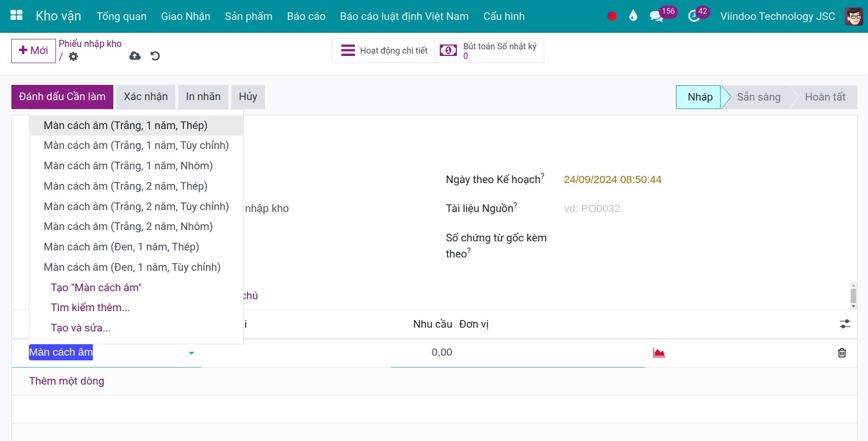Viewport: 868px width, 441px height.
Task: Open the apps grid menu icon
Action: [17, 16]
